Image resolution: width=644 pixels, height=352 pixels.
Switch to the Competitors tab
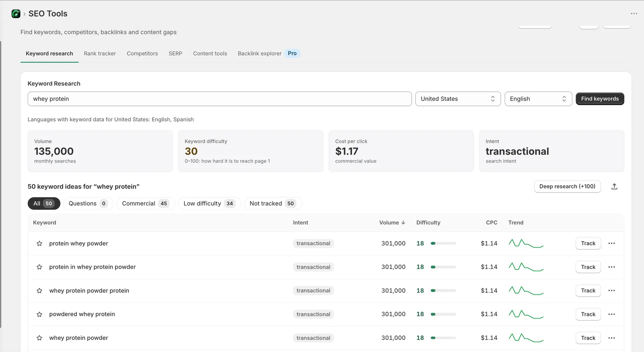click(142, 54)
